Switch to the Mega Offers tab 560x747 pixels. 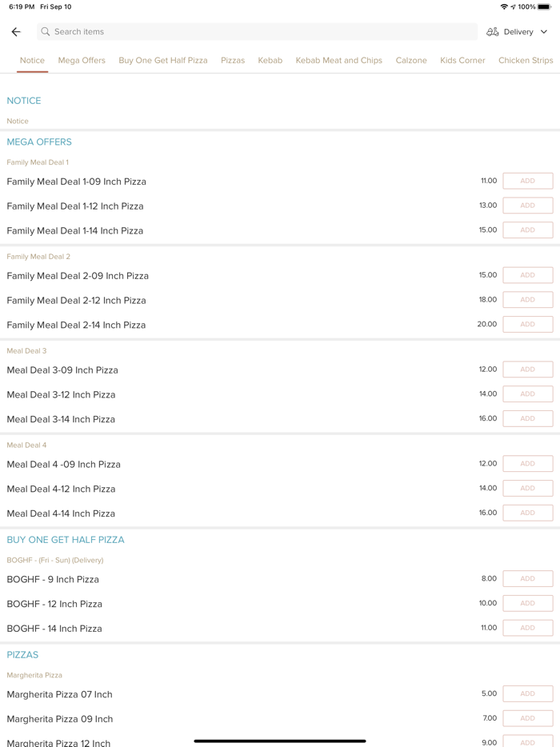pyautogui.click(x=82, y=60)
